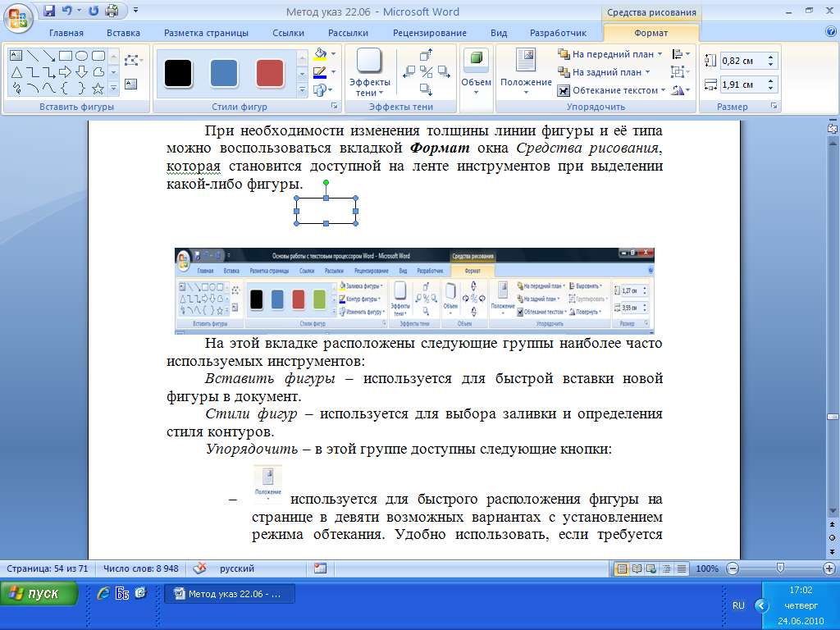Switch to Draft view
This screenshot has height=630, width=840.
[x=682, y=569]
